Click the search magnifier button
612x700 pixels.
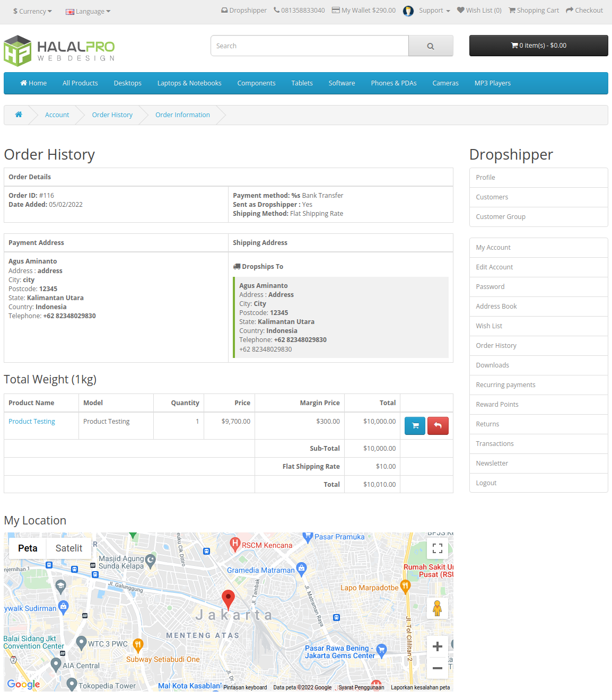point(431,46)
